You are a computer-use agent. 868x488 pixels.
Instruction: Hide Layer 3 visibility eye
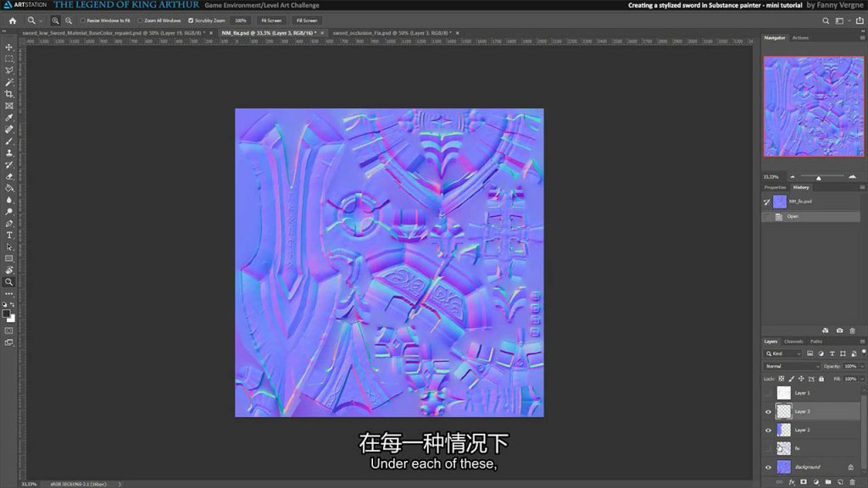pyautogui.click(x=768, y=412)
